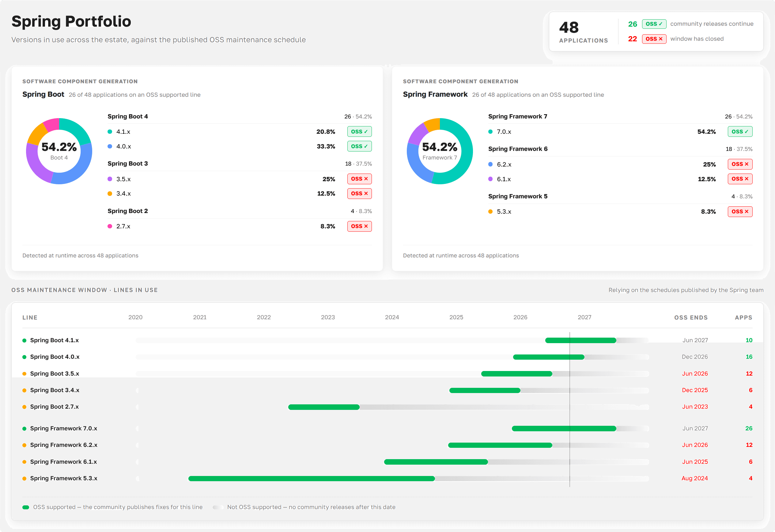Click green bar for Spring Framework 6.1.x
The width and height of the screenshot is (775, 532).
click(x=436, y=462)
